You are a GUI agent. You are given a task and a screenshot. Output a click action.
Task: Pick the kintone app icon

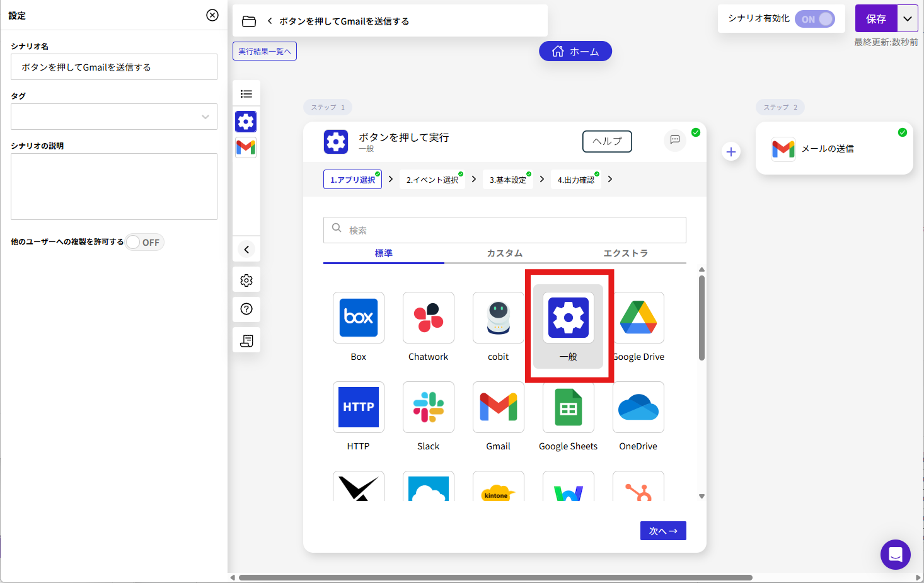(x=499, y=486)
